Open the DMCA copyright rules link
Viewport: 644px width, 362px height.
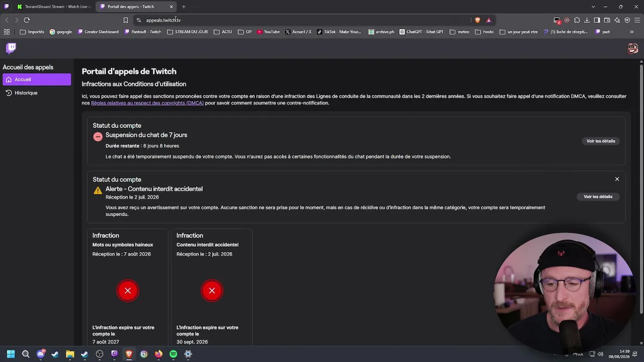point(147,103)
